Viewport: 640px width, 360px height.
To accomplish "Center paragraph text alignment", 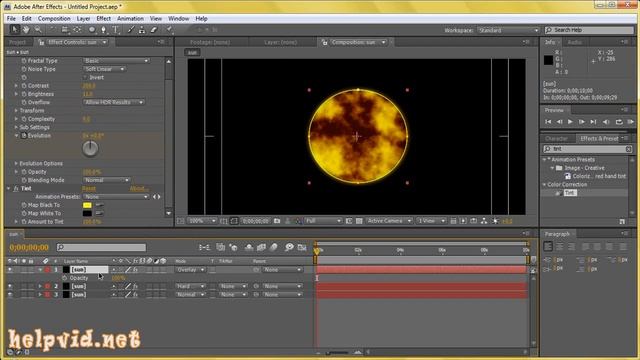I will pos(560,246).
